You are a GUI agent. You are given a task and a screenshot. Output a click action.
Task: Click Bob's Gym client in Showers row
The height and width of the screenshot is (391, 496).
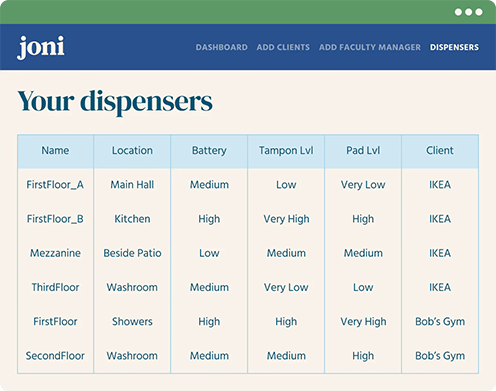tap(440, 322)
